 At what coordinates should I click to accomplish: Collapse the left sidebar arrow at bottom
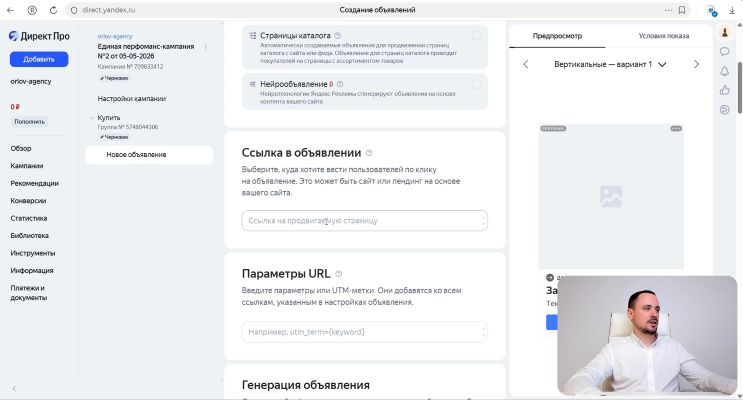click(14, 388)
